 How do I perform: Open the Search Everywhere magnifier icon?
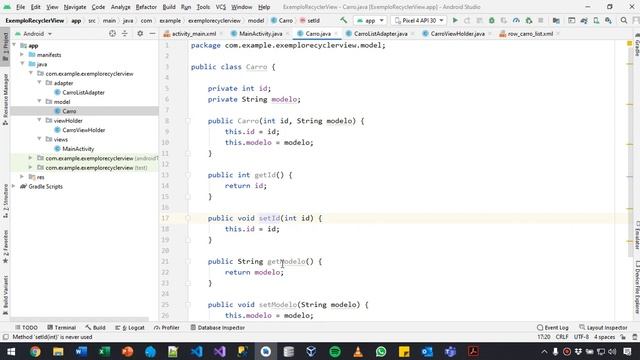pos(624,20)
